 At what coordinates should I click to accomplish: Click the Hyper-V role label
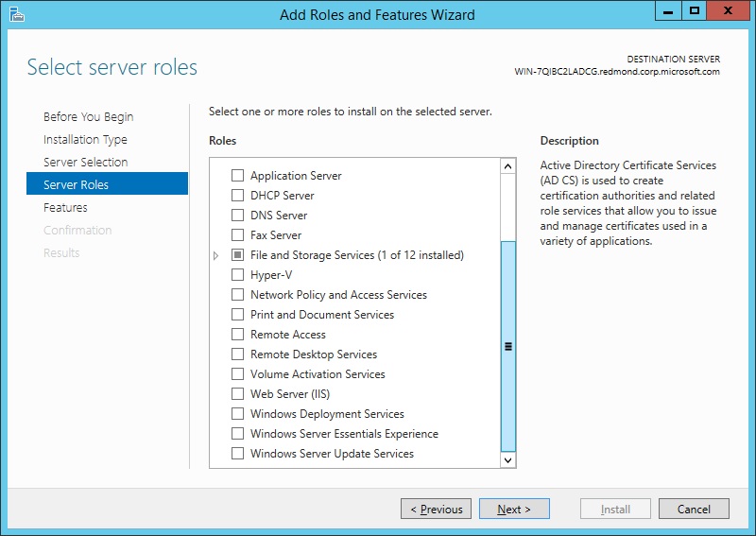[271, 275]
